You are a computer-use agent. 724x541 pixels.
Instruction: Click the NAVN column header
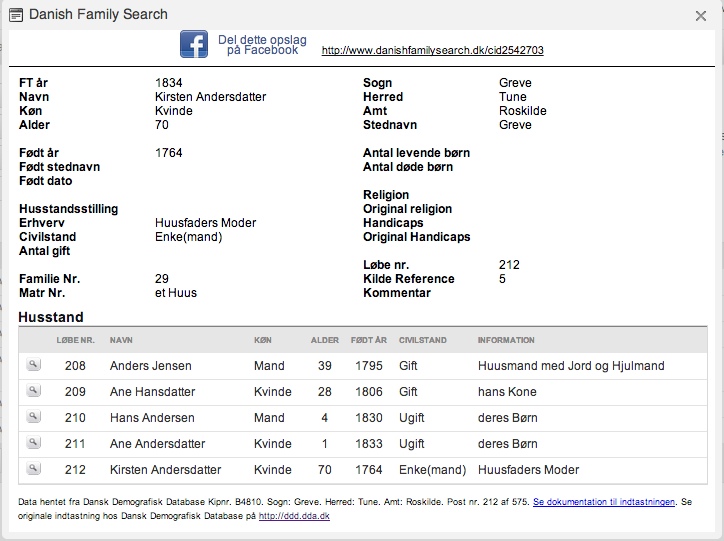(x=121, y=340)
